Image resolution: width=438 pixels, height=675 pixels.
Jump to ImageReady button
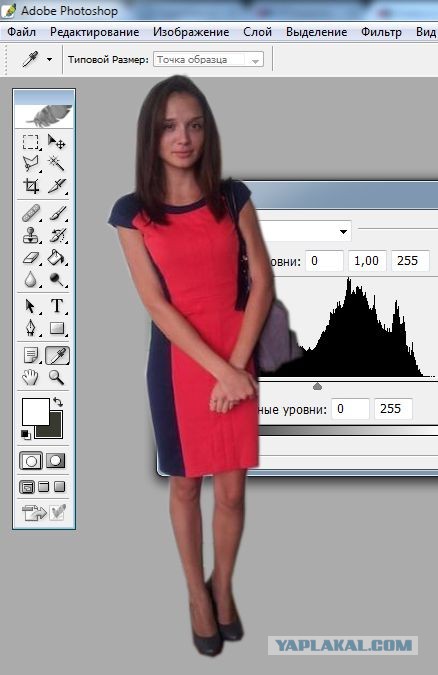pyautogui.click(x=43, y=512)
